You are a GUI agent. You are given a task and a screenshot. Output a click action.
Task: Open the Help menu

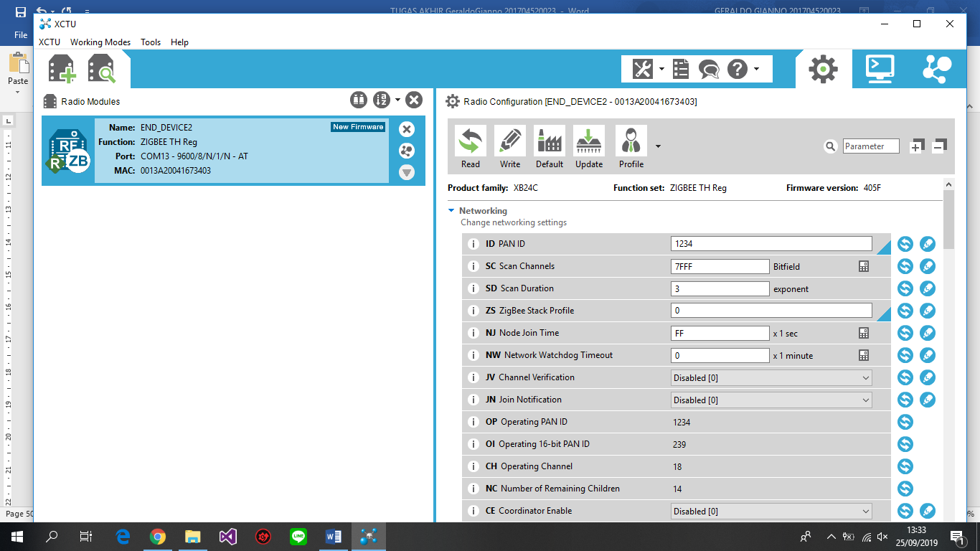click(x=179, y=42)
